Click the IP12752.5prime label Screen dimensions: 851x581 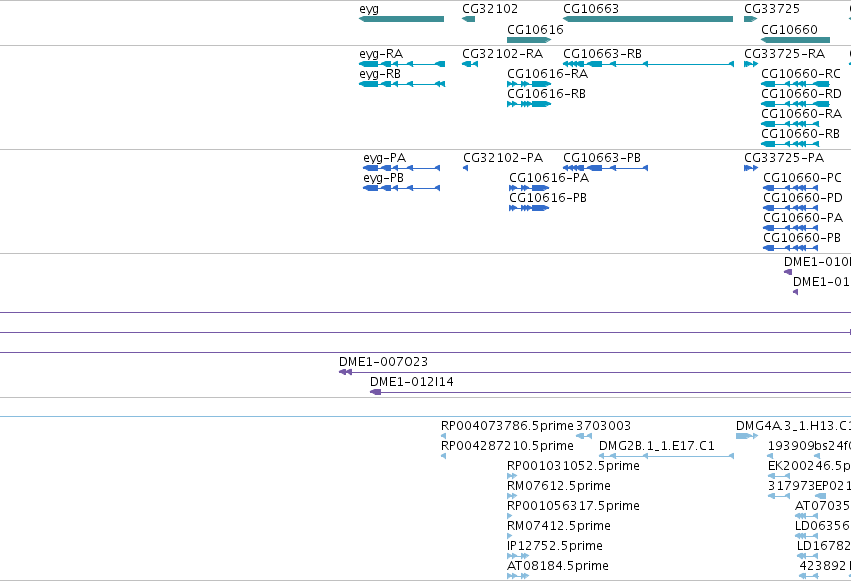(555, 545)
